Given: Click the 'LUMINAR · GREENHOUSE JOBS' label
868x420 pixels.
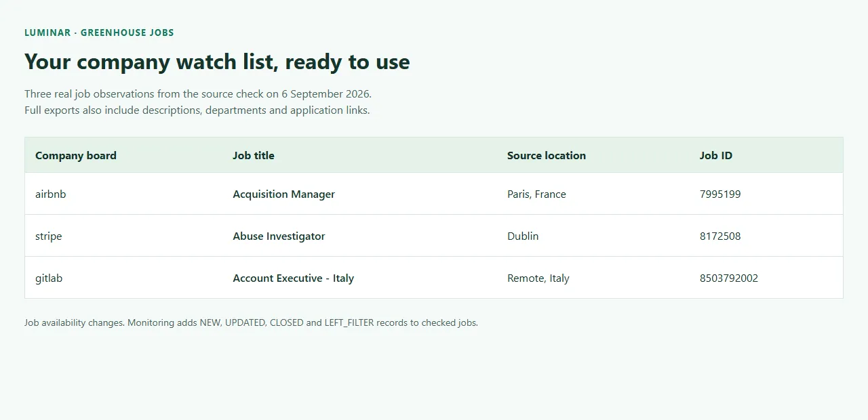Looking at the screenshot, I should point(99,33).
